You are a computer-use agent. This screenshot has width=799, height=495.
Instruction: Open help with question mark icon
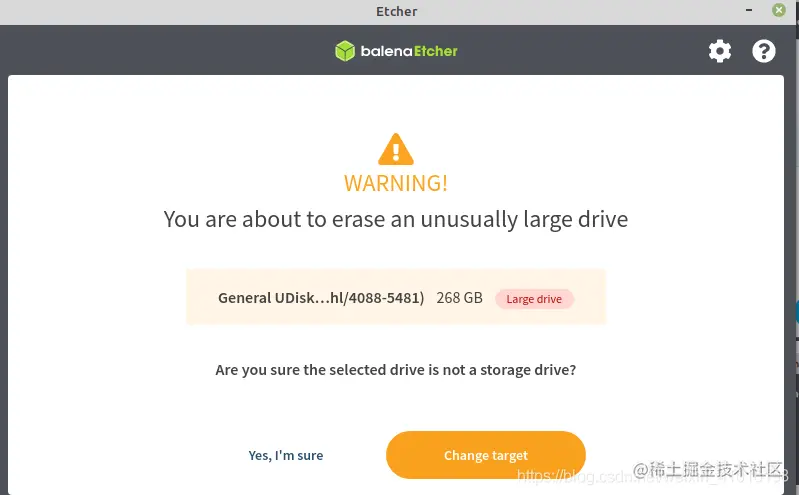pos(763,51)
